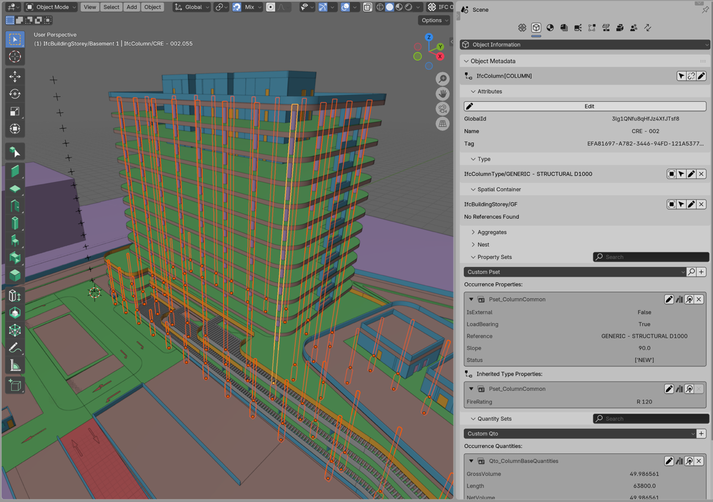Select the Select Box tool

[x=15, y=40]
